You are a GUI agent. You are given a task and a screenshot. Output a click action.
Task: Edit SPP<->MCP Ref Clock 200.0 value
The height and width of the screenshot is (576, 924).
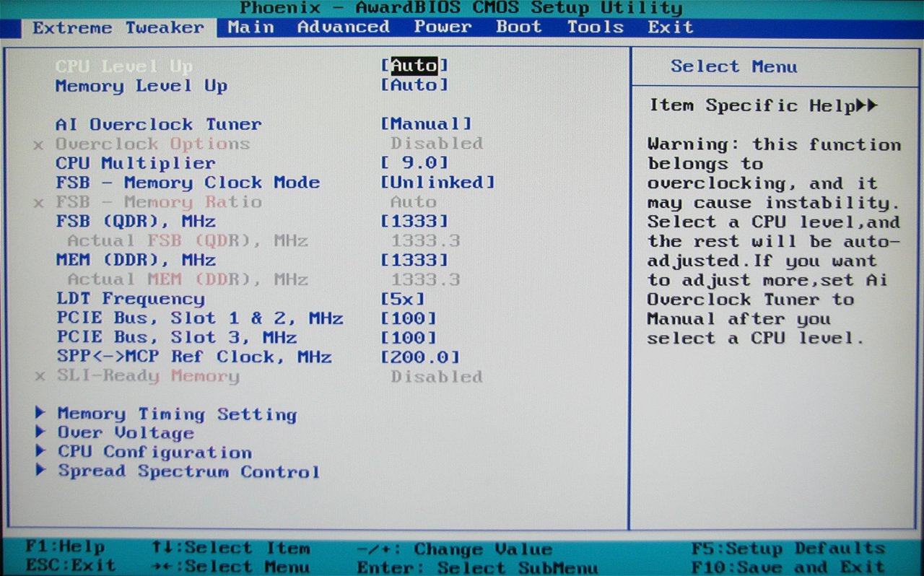point(420,357)
